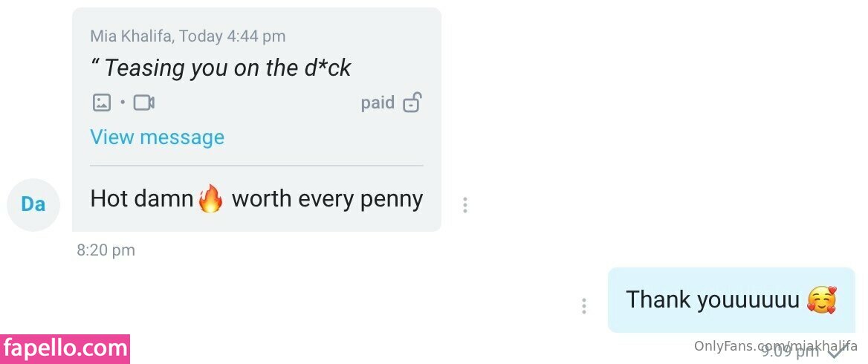
Task: Click the fire emoji in the message
Action: 211,198
